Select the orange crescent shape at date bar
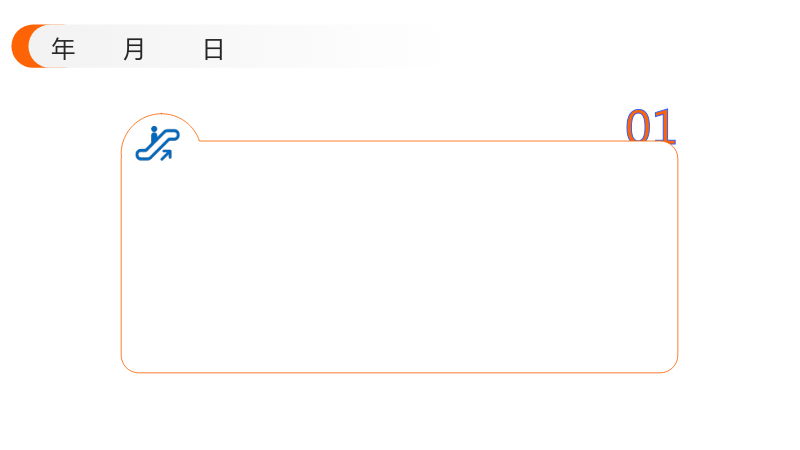The height and width of the screenshot is (450, 800). coord(20,46)
